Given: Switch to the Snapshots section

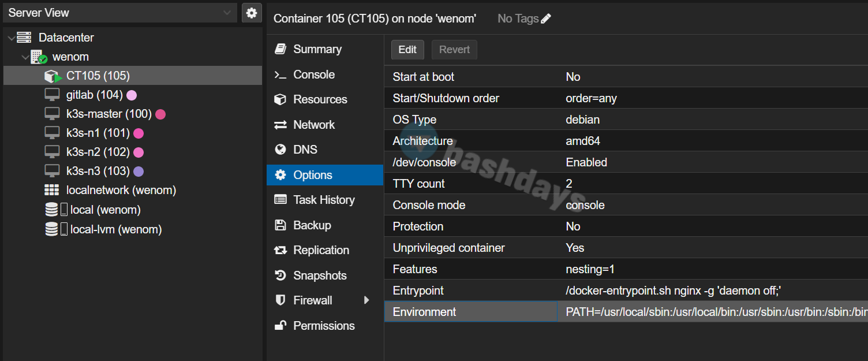Looking at the screenshot, I should click(x=319, y=276).
